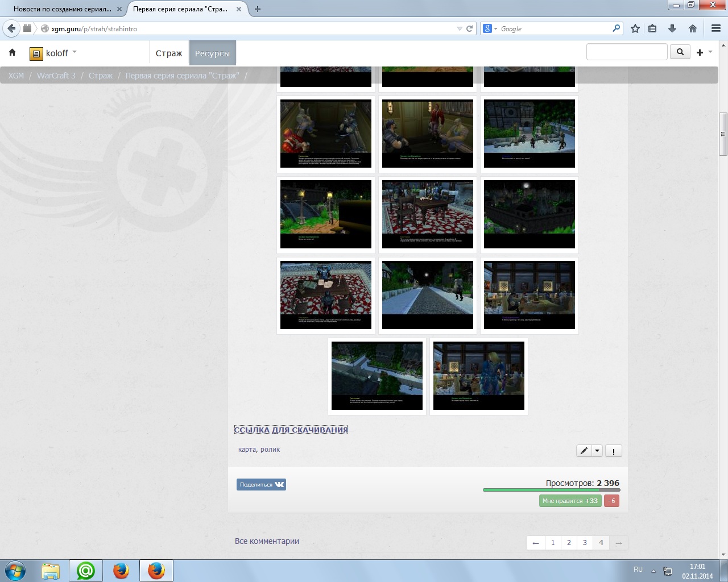Reload the page with the refresh icon

[470, 28]
